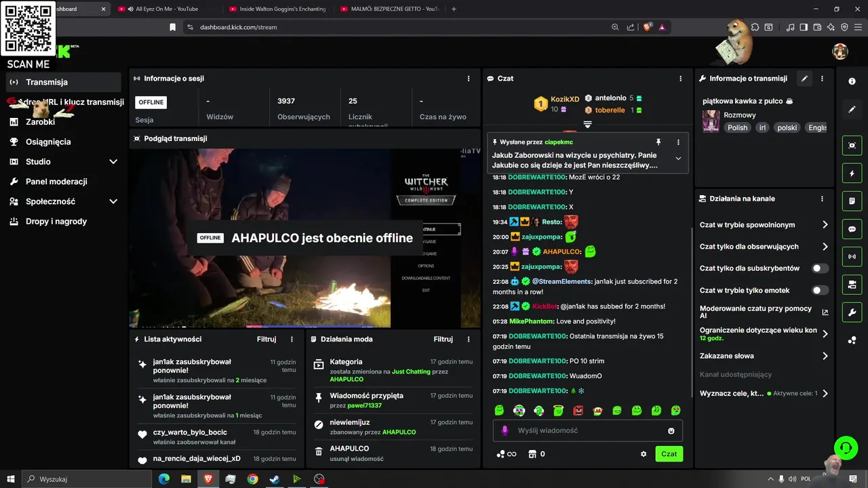Open Czat panel three-dot menu
The image size is (868, 488).
[x=681, y=79]
